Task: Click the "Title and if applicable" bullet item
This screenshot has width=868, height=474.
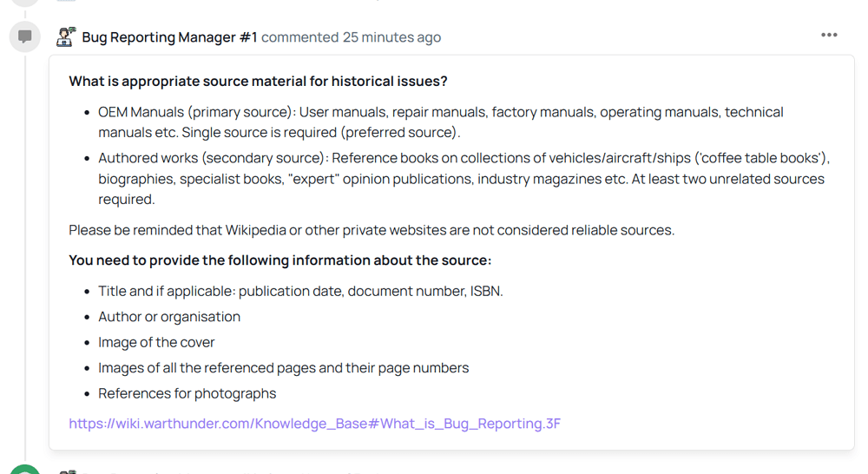Action: (300, 291)
